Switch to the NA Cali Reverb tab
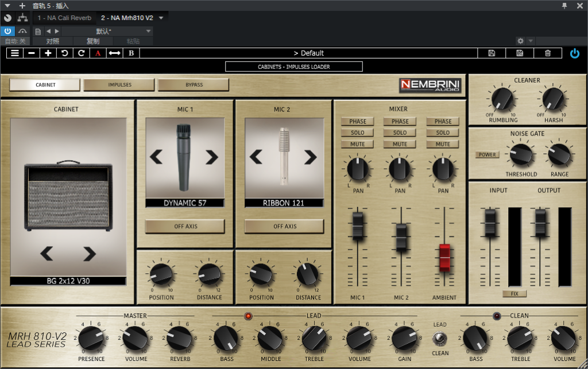Screen dimensions: 588x369 [64, 18]
